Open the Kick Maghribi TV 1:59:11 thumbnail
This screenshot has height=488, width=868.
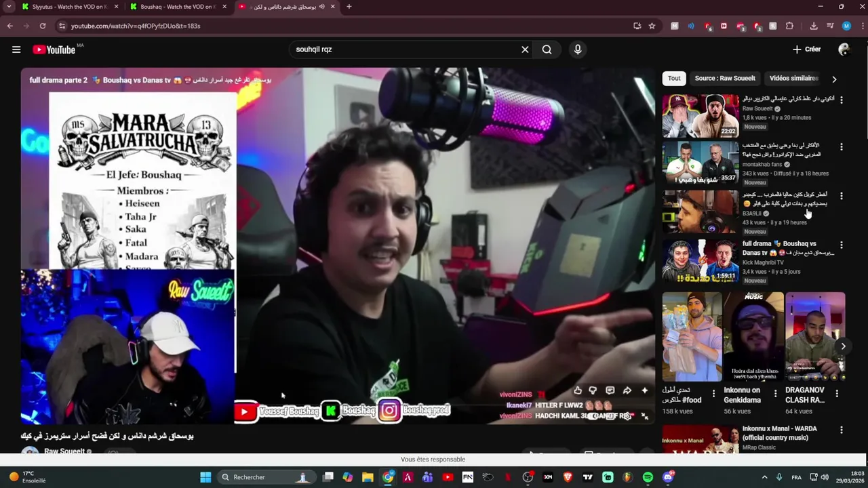click(701, 261)
